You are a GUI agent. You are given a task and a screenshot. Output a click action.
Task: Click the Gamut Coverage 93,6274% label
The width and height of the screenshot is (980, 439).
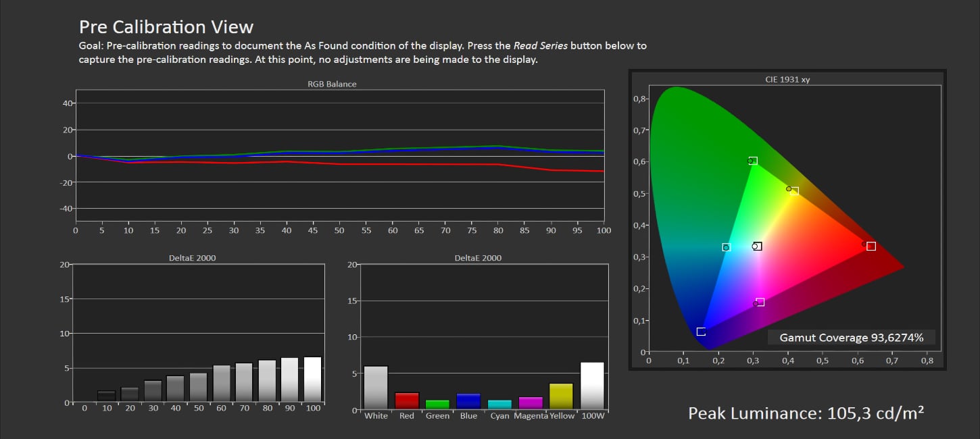pos(851,338)
